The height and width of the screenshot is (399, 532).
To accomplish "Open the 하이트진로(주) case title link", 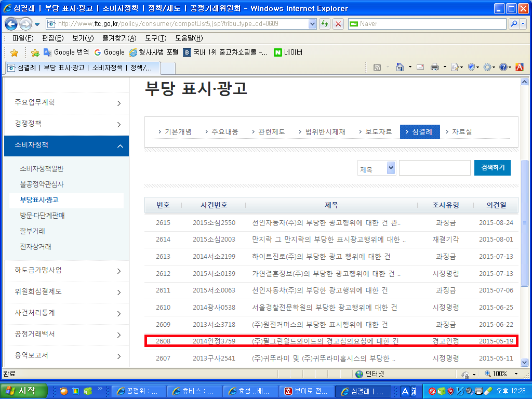I will (x=321, y=257).
